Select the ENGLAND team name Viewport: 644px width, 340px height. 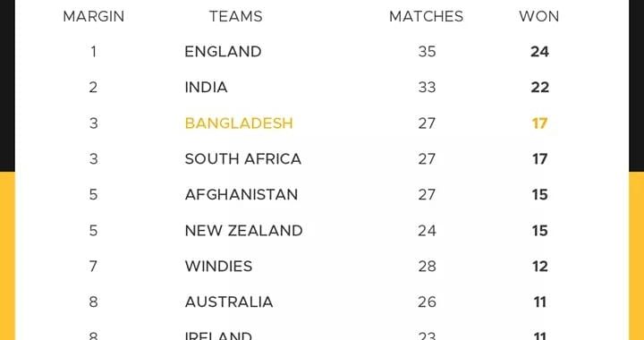click(223, 52)
